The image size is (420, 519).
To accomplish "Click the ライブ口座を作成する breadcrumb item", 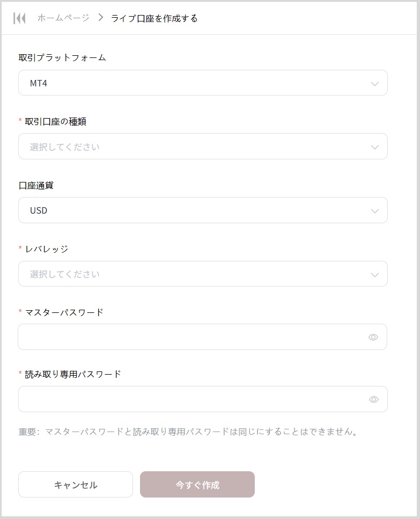I will 154,18.
